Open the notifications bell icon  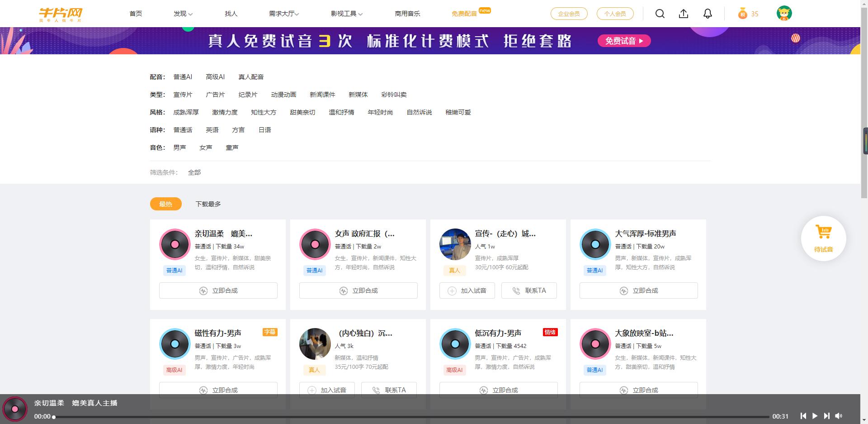707,14
